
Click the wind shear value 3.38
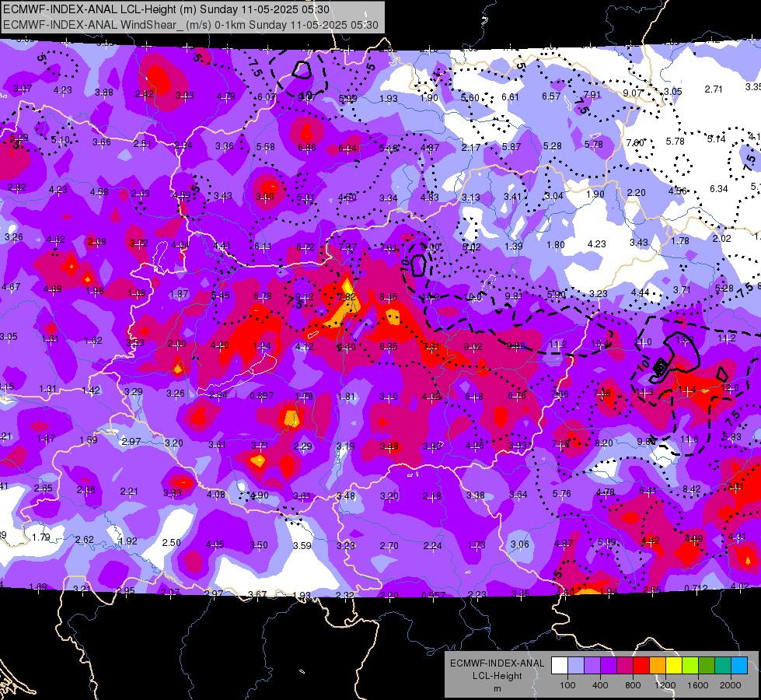475,495
